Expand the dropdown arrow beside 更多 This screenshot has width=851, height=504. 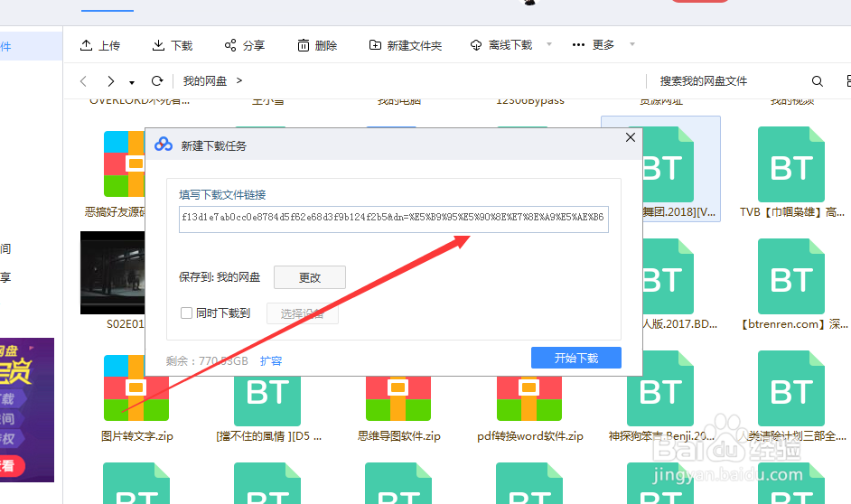coord(631,44)
